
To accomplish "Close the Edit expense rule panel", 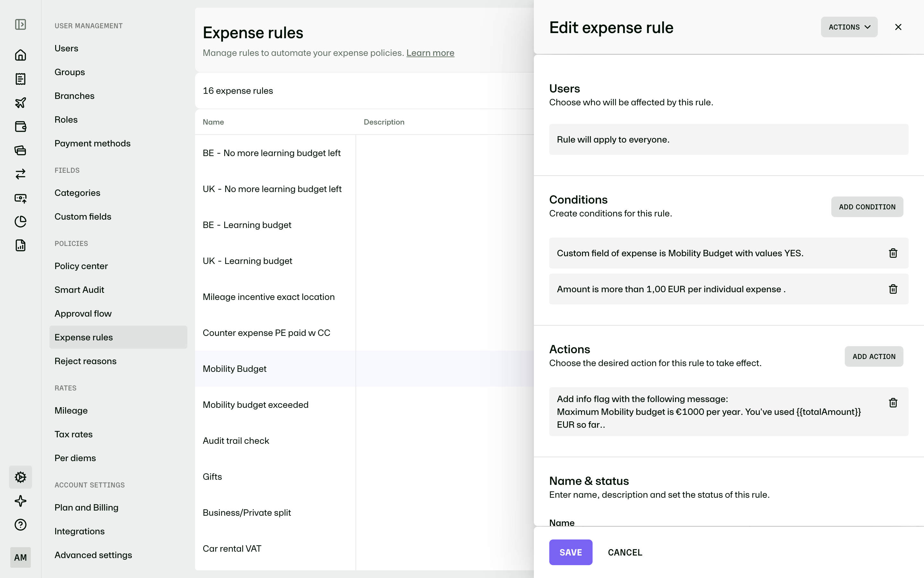I will [898, 27].
